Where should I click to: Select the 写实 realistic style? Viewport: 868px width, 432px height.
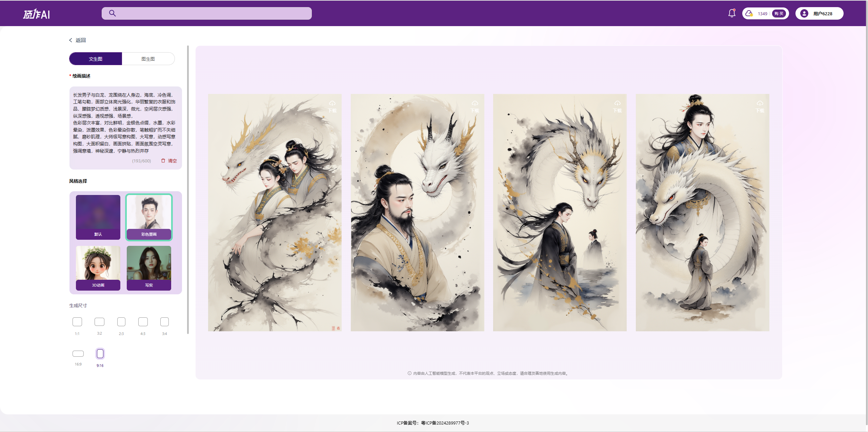point(149,268)
